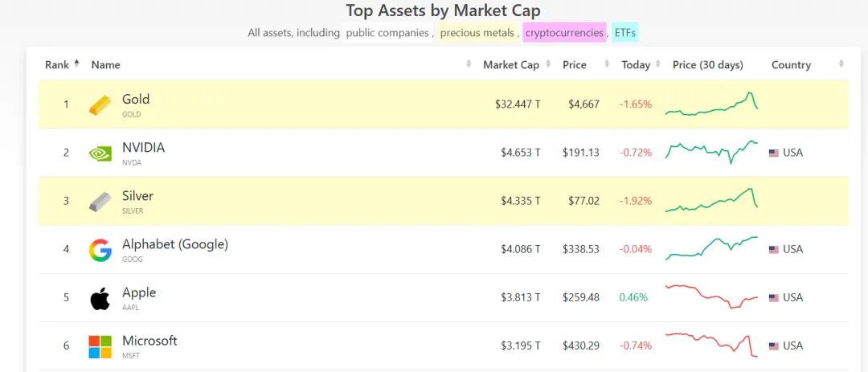
Task: Click the Microsoft logo icon
Action: pos(100,346)
